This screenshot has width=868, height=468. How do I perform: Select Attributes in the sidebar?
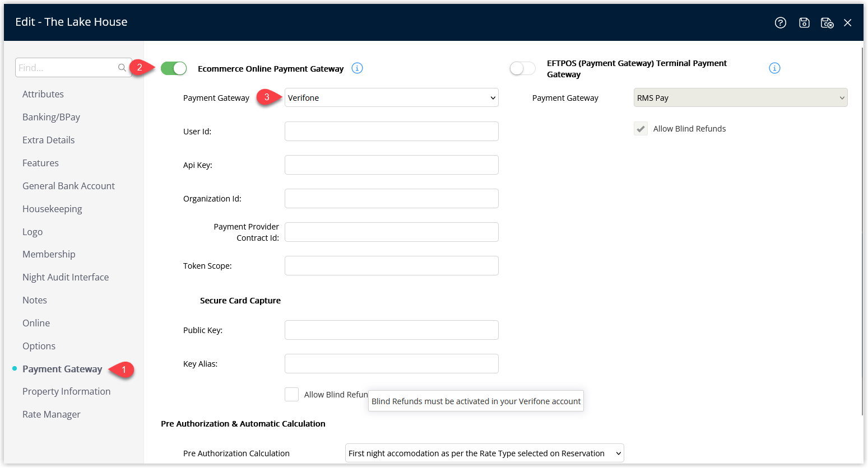tap(43, 94)
